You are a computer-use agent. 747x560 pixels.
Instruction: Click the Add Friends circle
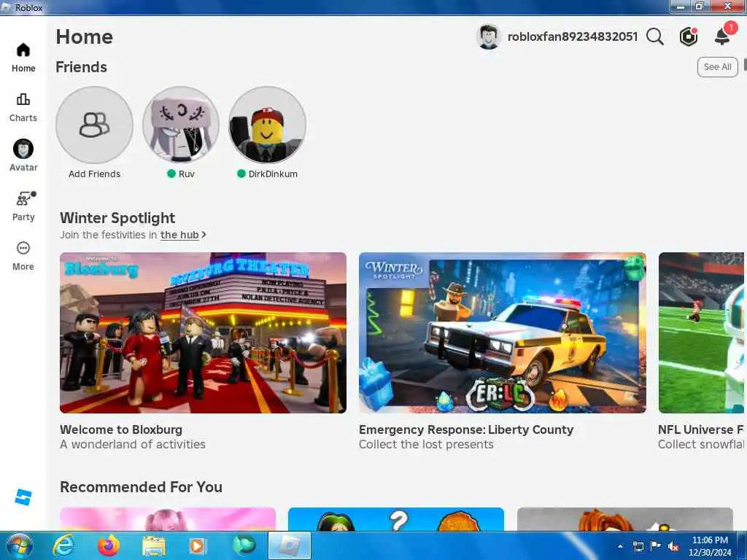click(94, 125)
